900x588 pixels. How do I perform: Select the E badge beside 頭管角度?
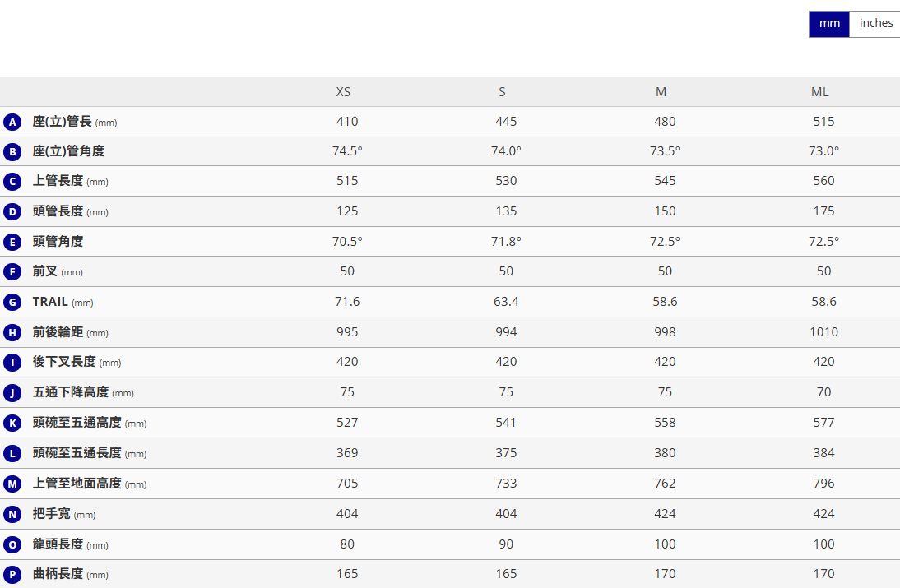tap(12, 242)
